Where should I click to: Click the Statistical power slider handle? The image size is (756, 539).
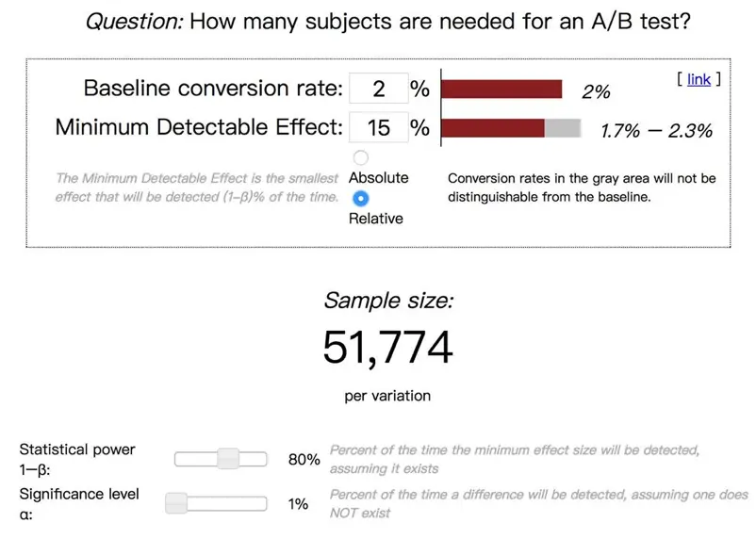[x=228, y=459]
